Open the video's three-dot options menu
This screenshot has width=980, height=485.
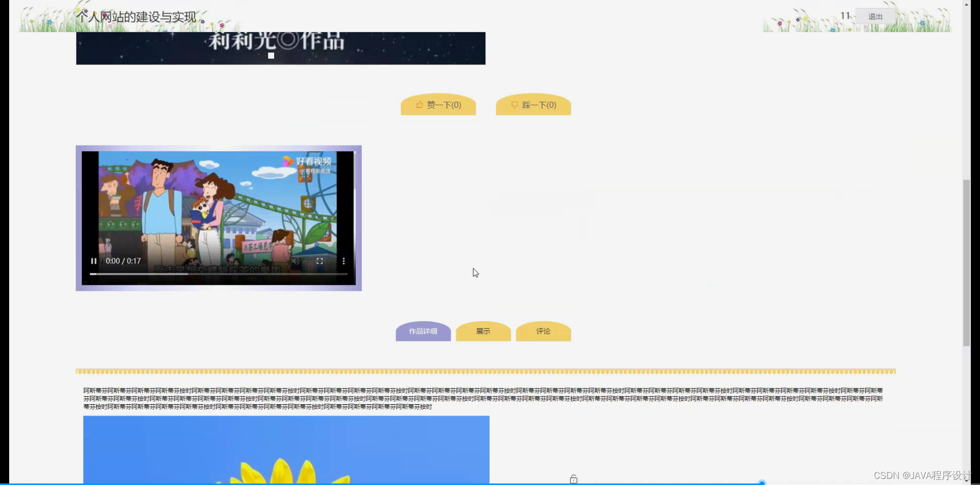point(344,261)
